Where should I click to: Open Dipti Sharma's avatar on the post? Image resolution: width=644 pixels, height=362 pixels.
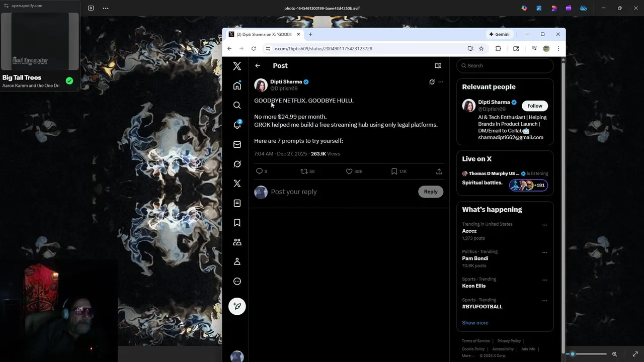click(x=261, y=85)
